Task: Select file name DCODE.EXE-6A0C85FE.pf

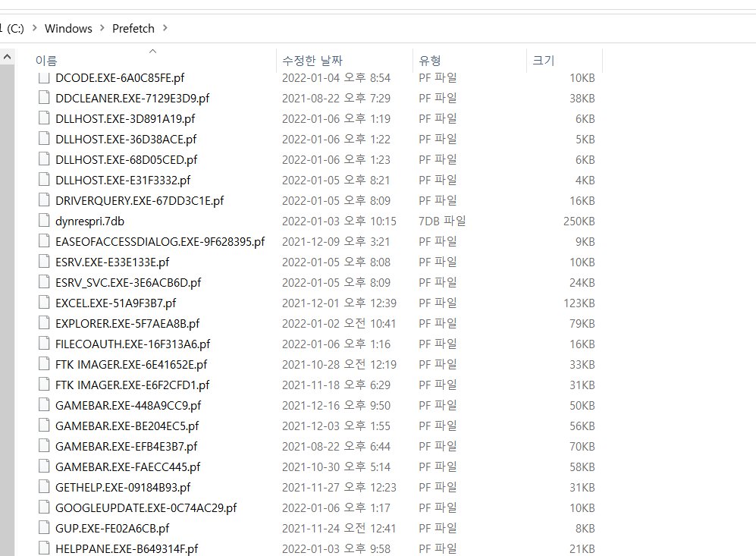Action: click(120, 77)
